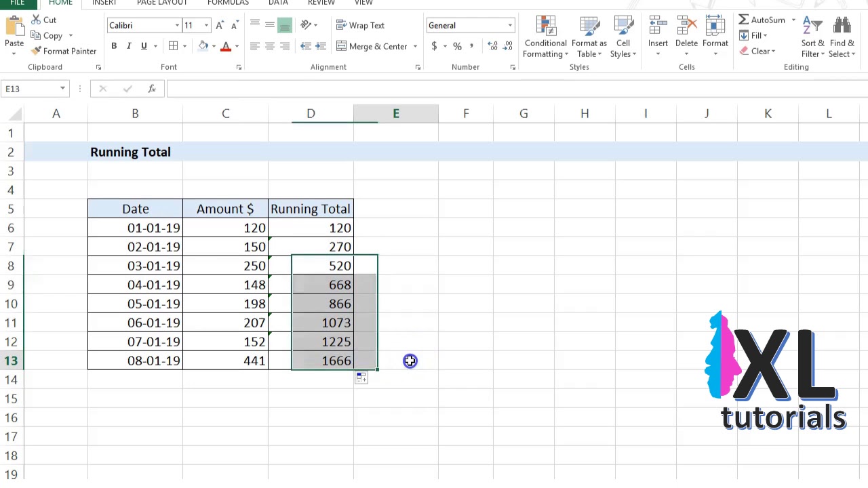Open the AutoSum function

(x=762, y=20)
